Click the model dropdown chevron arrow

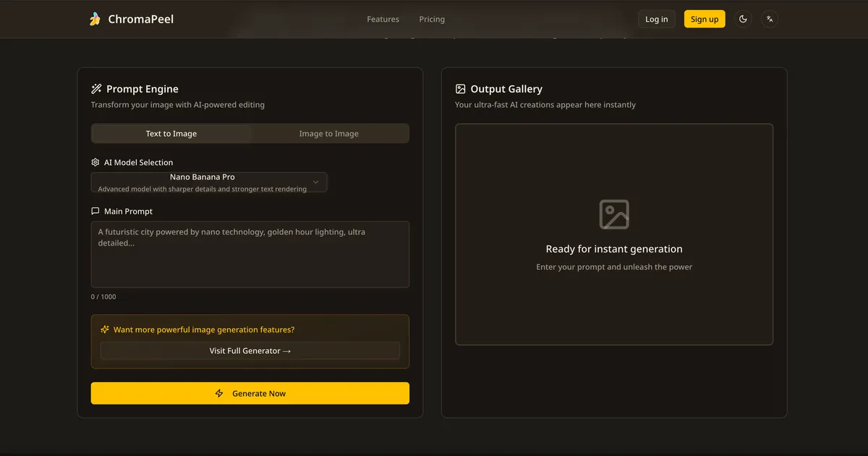click(x=316, y=182)
